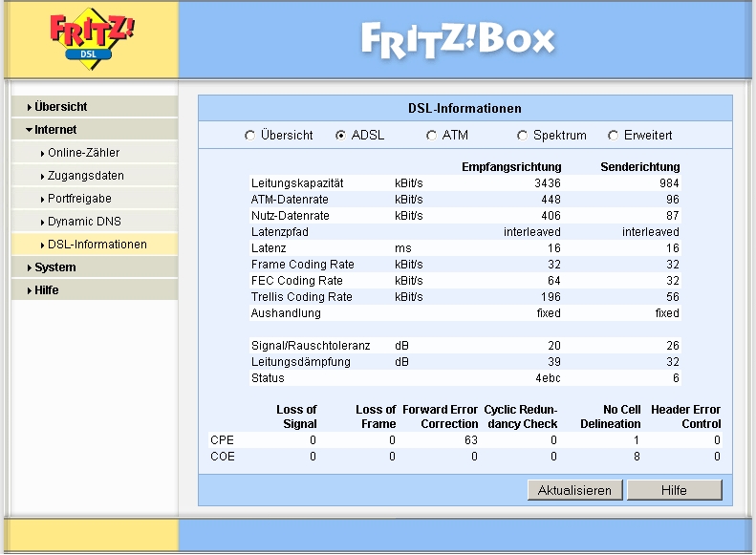Click the CPE Forward Error Correction value 63

click(471, 440)
